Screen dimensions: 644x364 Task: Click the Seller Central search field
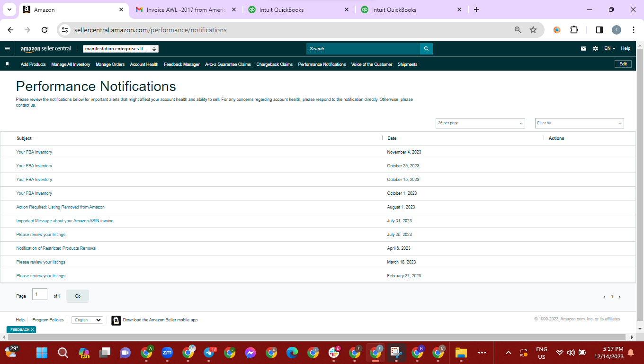pos(363,49)
